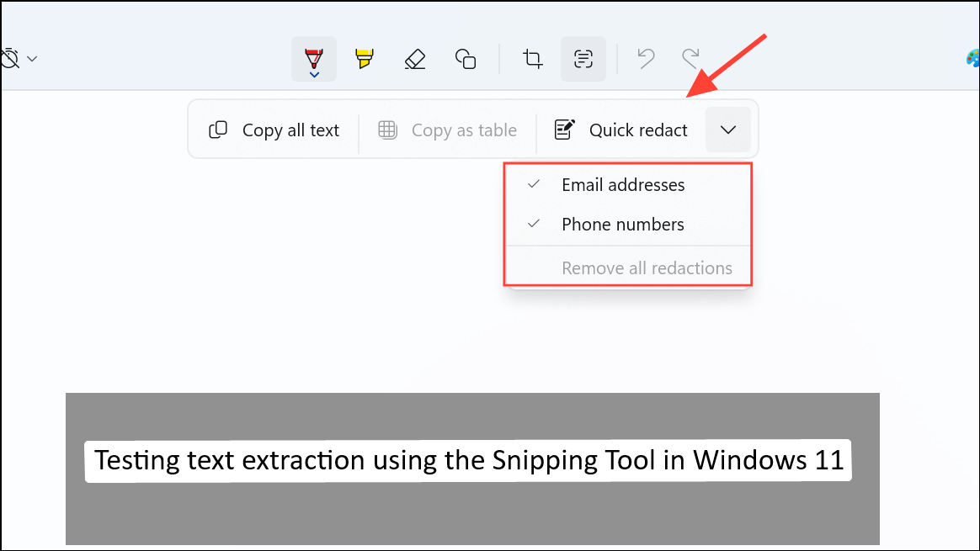Open pen options under ballpoint pen

pos(314,75)
